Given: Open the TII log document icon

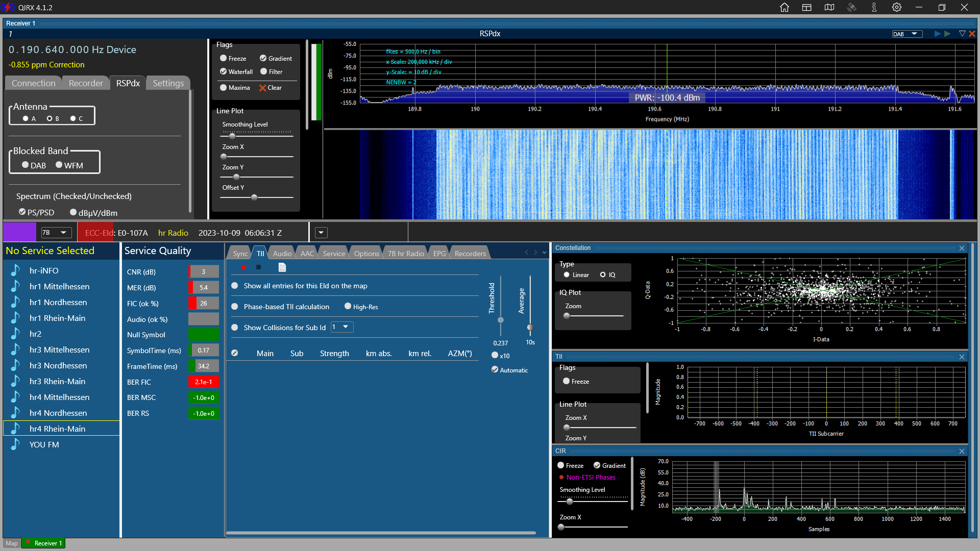Looking at the screenshot, I should pyautogui.click(x=282, y=267).
